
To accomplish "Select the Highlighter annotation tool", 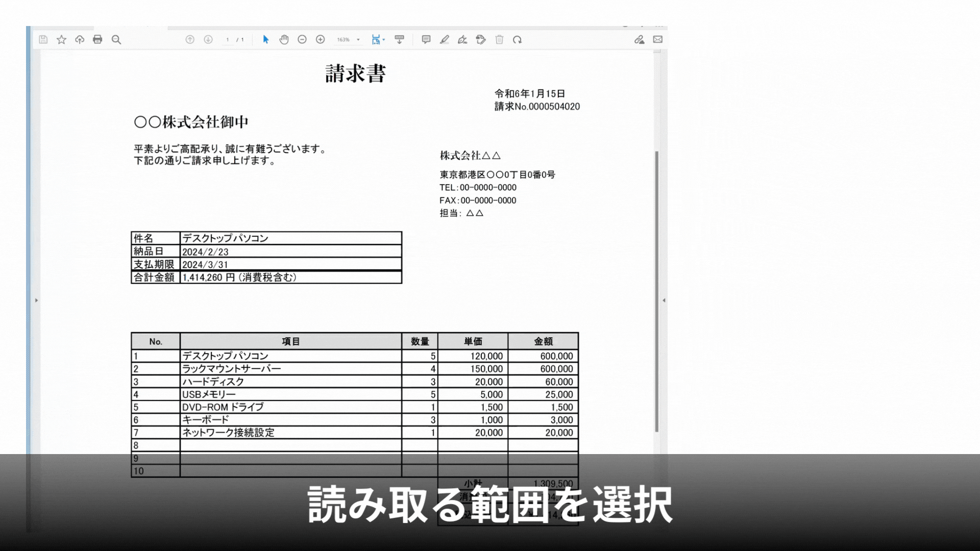I will click(x=445, y=39).
